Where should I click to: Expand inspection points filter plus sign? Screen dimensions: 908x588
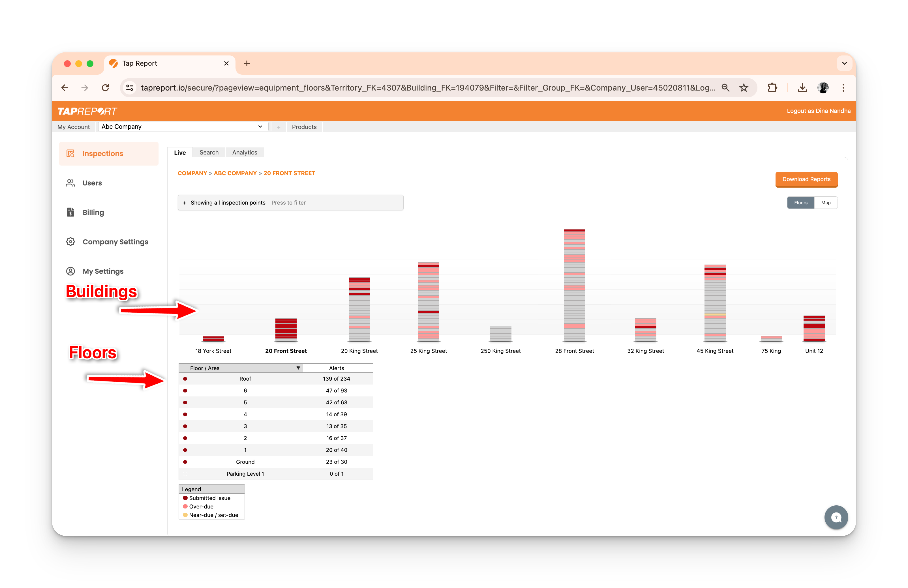point(184,203)
